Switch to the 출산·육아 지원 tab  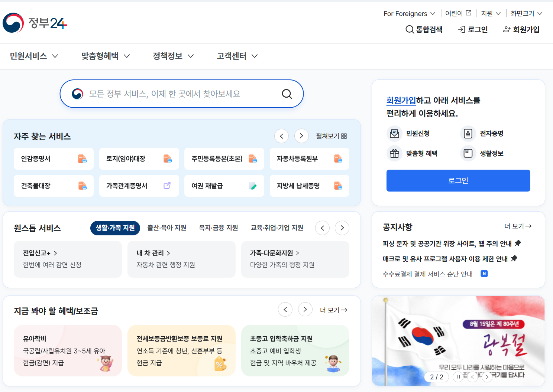(166, 228)
